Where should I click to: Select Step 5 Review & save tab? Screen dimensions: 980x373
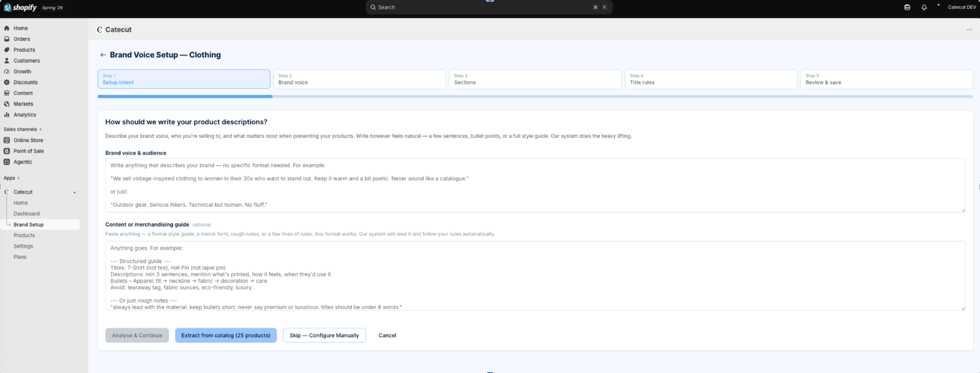tap(886, 79)
